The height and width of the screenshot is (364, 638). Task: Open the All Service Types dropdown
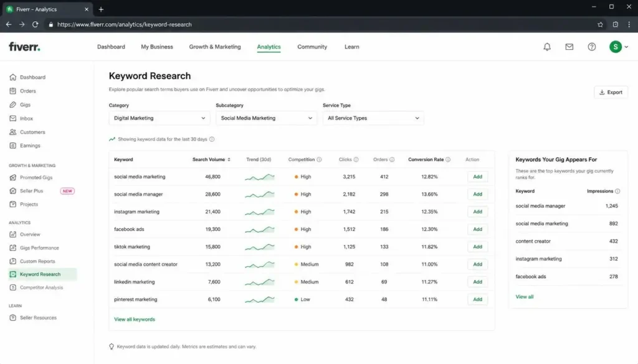coord(373,118)
